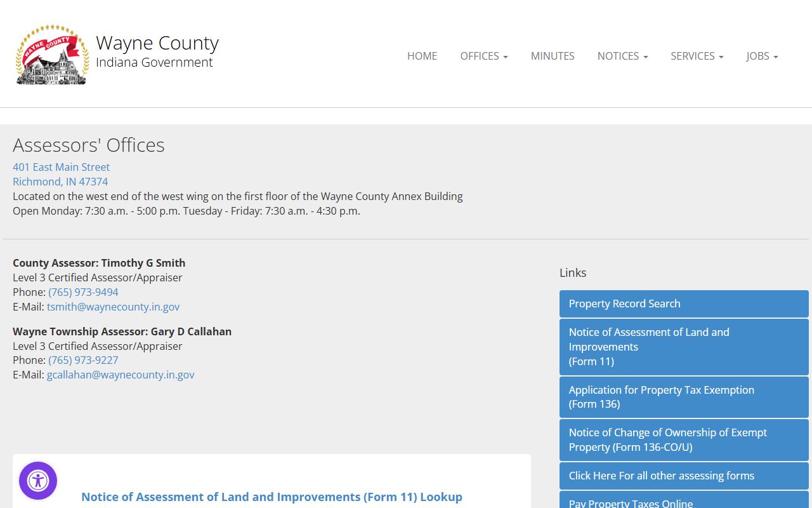Screen dimensions: 812x508
Task: Open Application for Property Tax Exemption Form 136
Action: [x=684, y=397]
